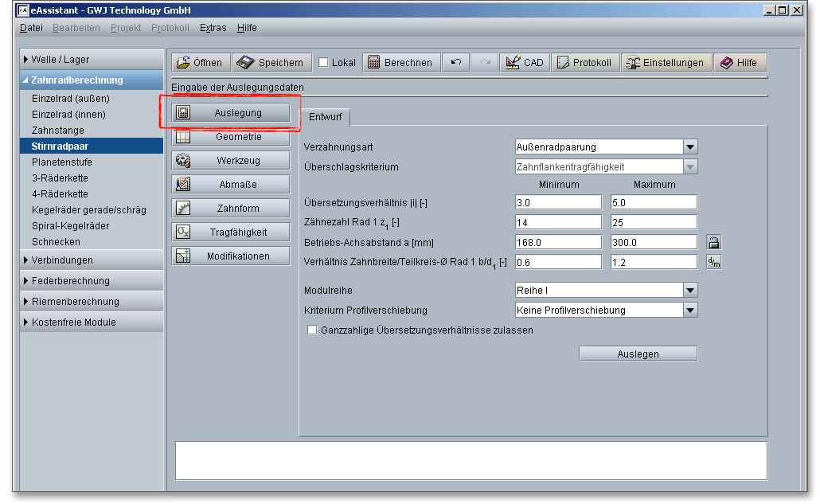This screenshot has height=504, width=820.
Task: Open the Extras menu
Action: tap(213, 27)
